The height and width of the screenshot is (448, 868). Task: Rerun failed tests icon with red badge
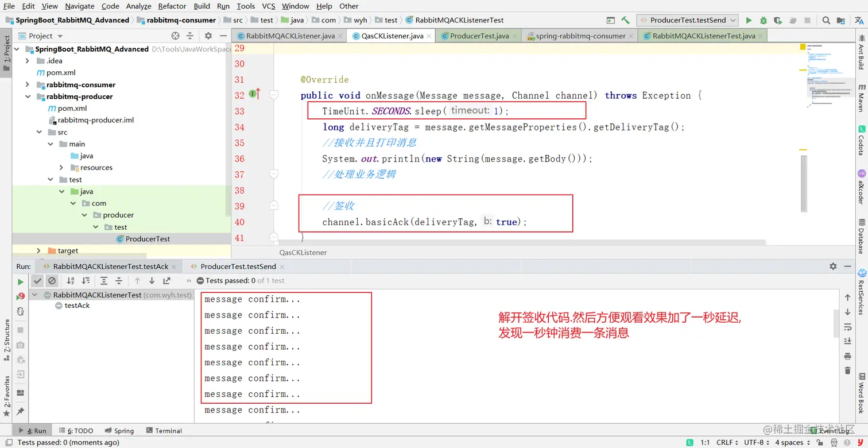pos(21,296)
